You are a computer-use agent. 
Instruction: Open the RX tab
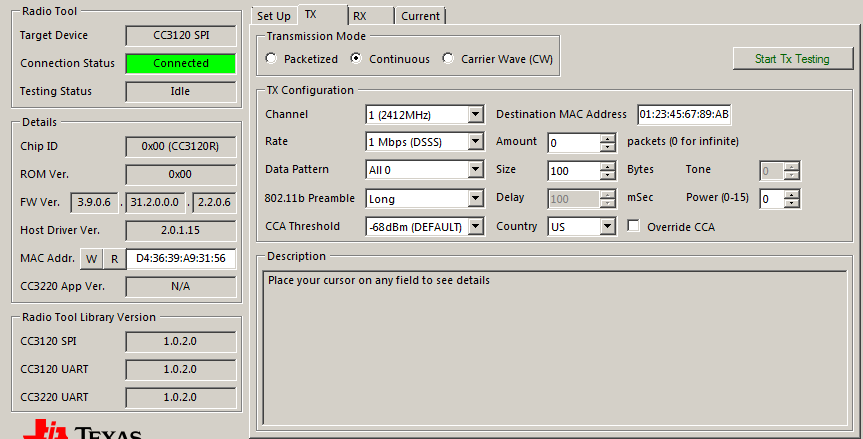pyautogui.click(x=371, y=16)
